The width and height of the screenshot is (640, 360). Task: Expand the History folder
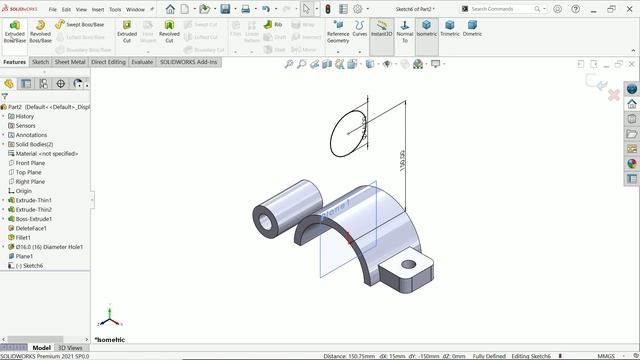coord(3,116)
